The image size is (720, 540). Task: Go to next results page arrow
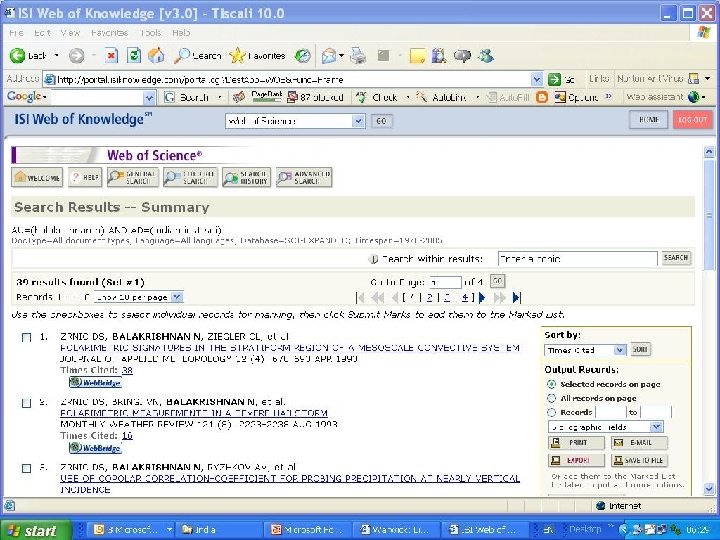click(482, 298)
